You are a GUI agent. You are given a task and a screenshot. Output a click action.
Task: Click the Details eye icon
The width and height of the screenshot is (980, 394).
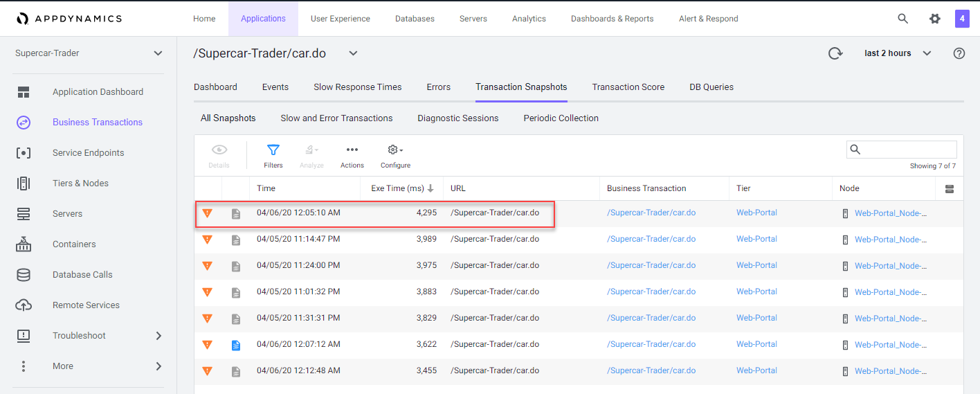click(219, 150)
